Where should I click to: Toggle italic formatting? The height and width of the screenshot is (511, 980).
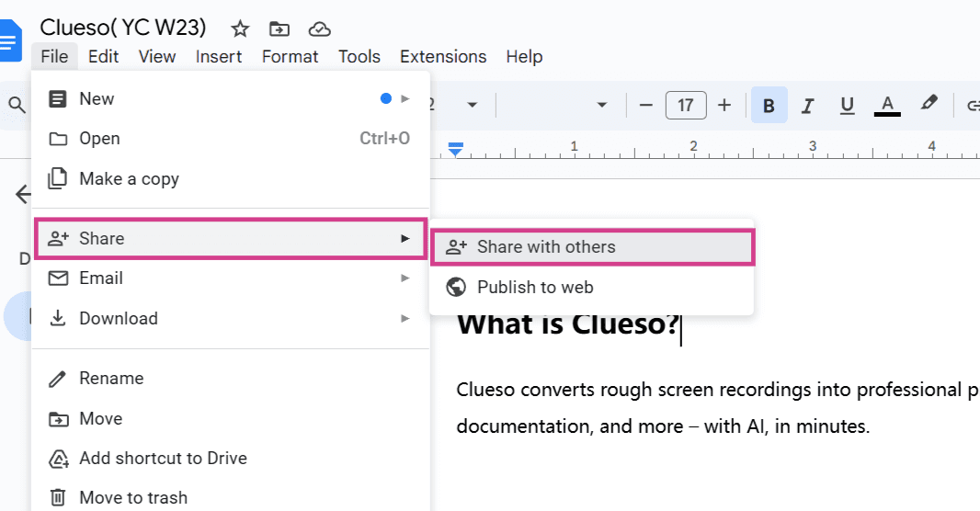[807, 105]
